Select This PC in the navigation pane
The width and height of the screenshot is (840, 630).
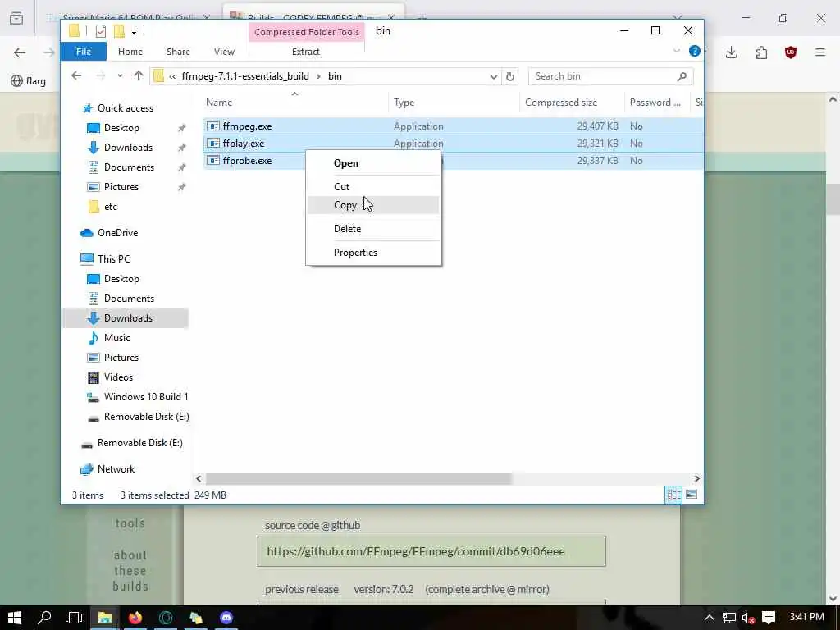pyautogui.click(x=113, y=258)
